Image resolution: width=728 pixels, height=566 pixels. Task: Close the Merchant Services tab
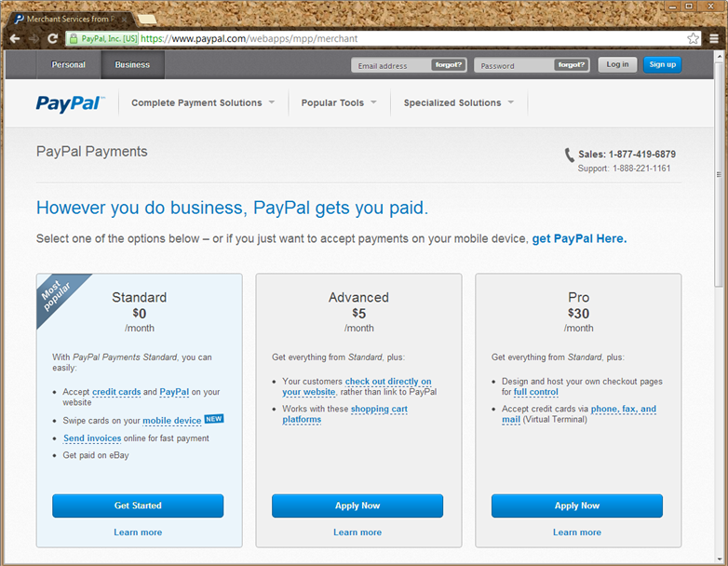click(124, 20)
